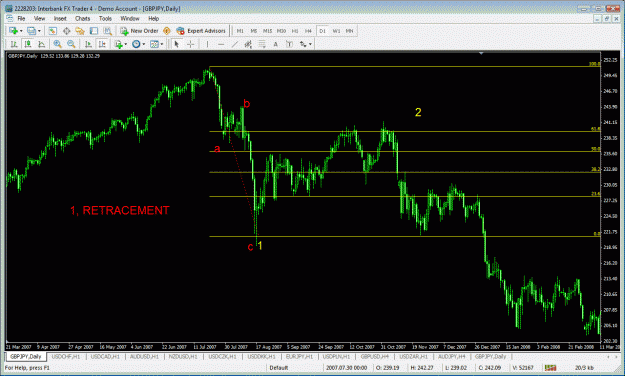Open the Strategy Tester icon
This screenshot has width=625, height=376.
pyautogui.click(x=107, y=31)
